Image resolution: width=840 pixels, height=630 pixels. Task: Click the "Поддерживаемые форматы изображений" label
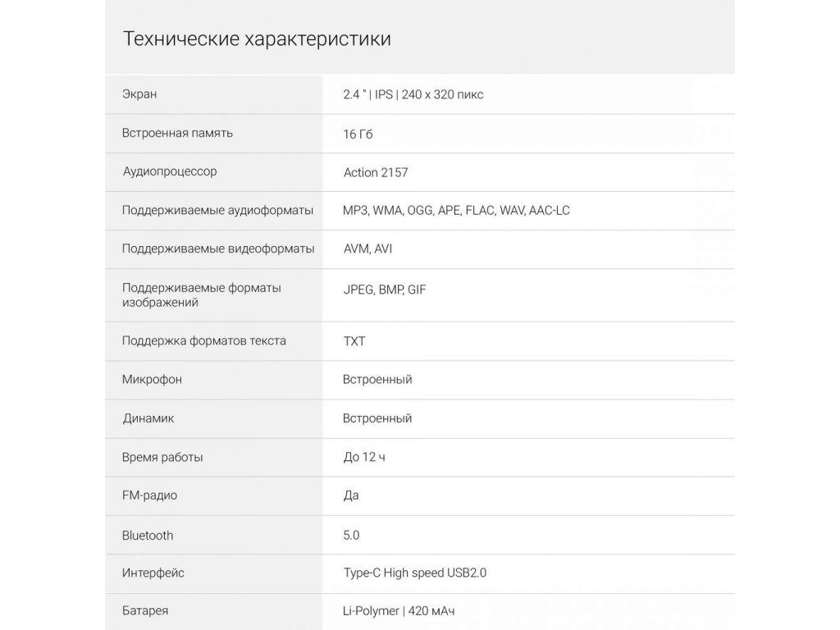(x=202, y=295)
